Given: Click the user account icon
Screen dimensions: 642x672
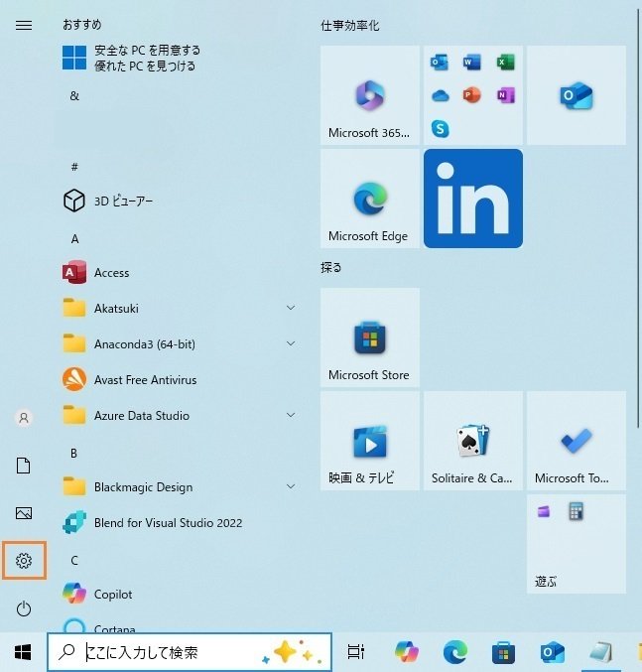Looking at the screenshot, I should pos(24,418).
